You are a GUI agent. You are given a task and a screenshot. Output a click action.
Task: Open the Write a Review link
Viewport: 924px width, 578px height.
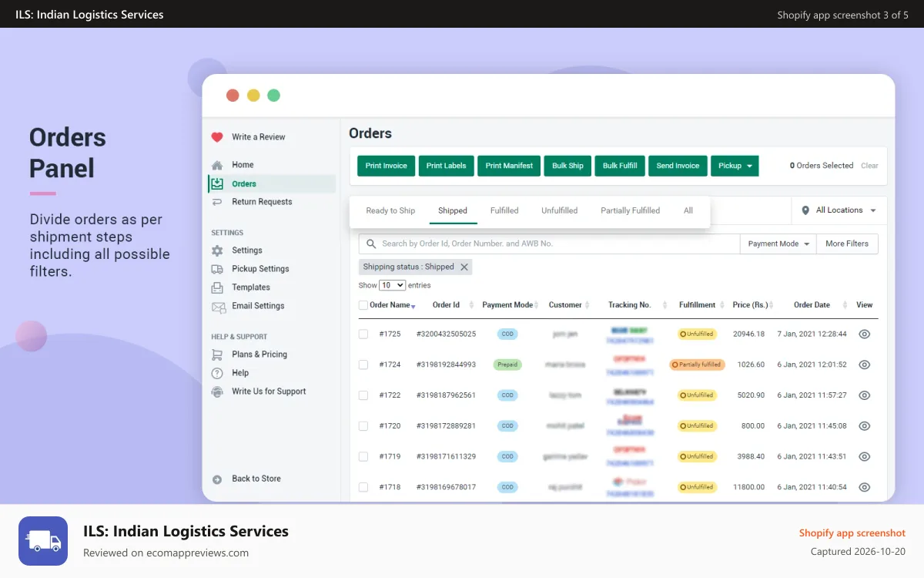pyautogui.click(x=259, y=137)
